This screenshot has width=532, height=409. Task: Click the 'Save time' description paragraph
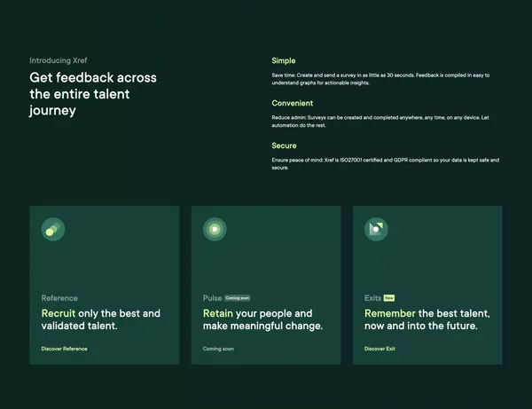380,79
